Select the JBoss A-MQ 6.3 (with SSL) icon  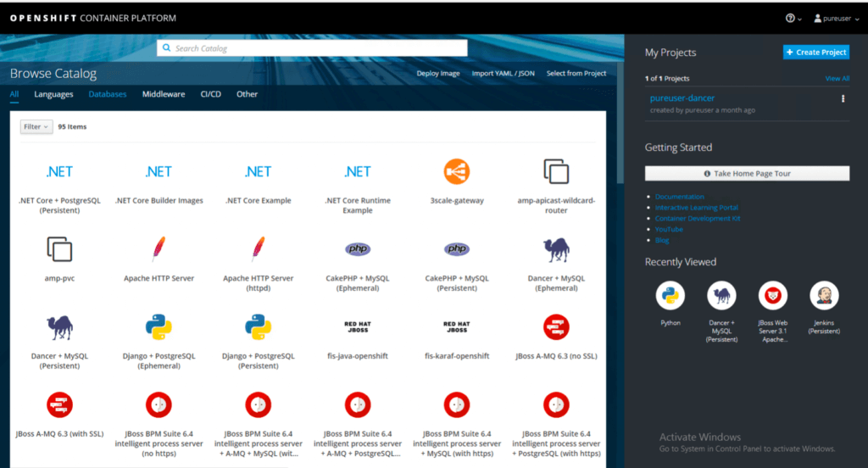click(59, 405)
